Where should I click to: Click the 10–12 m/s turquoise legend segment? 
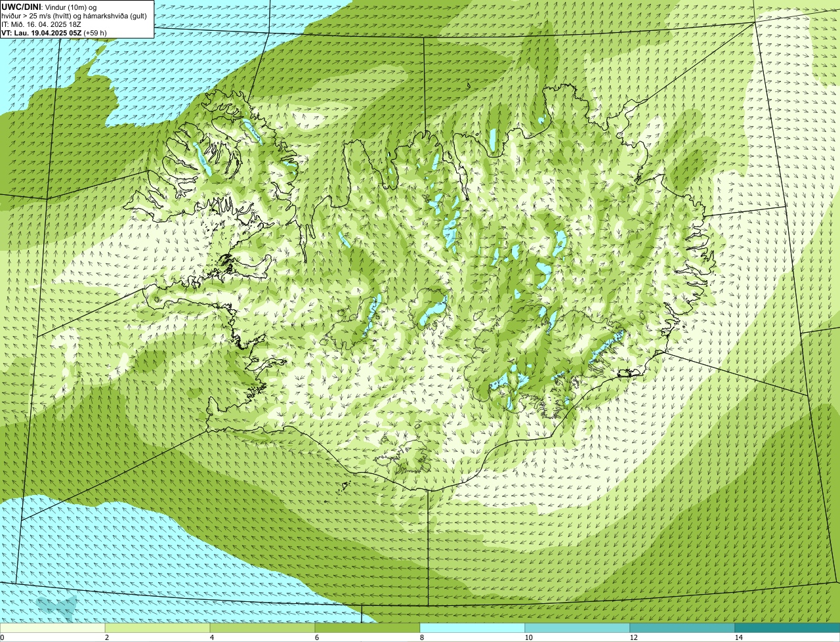tap(577, 628)
